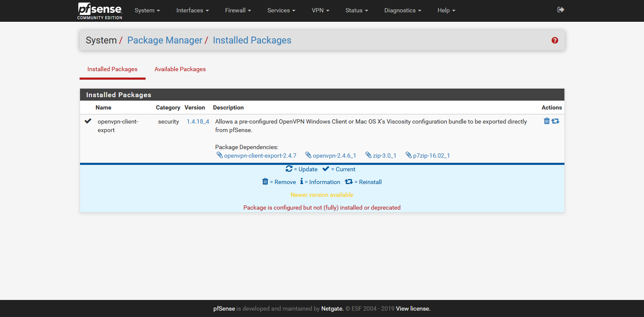Click the Actions column header
644x317 pixels.
[x=552, y=107]
